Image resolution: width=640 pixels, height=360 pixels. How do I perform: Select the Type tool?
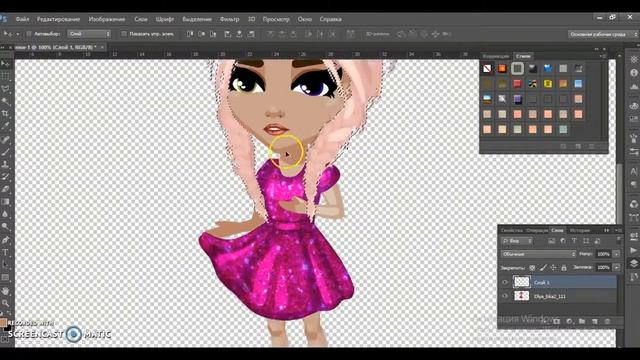point(5,252)
